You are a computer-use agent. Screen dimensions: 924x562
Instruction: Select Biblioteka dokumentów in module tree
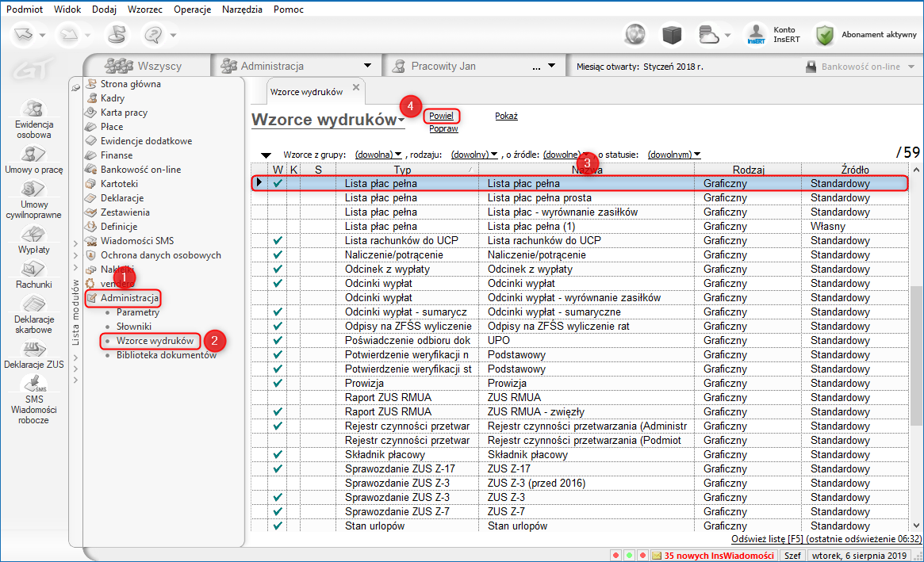pos(166,355)
